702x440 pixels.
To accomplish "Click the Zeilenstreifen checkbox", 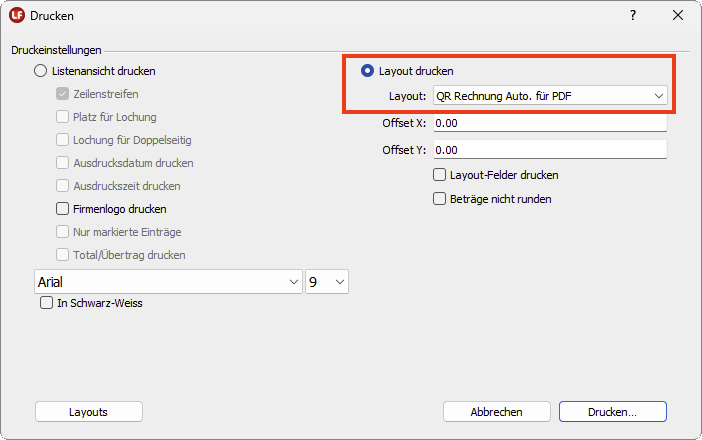I will click(x=64, y=94).
